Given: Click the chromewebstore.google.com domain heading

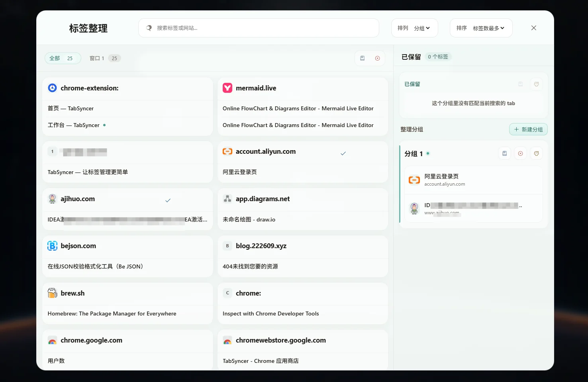Looking at the screenshot, I should click(281, 341).
